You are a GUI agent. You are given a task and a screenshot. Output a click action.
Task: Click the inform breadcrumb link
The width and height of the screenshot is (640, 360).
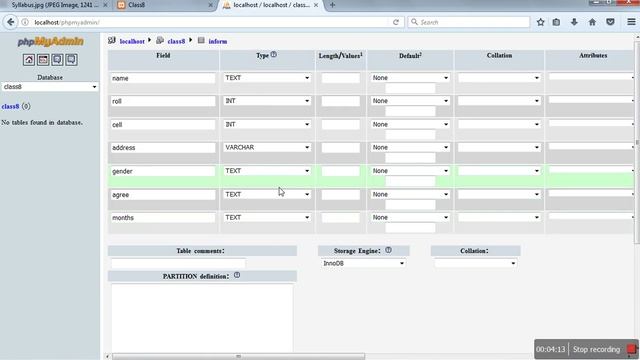[x=218, y=41]
